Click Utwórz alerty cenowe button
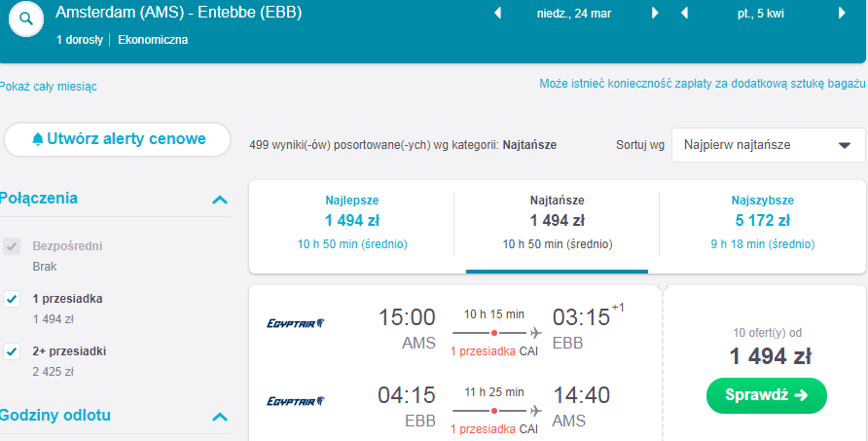This screenshot has height=441, width=868. pyautogui.click(x=117, y=139)
